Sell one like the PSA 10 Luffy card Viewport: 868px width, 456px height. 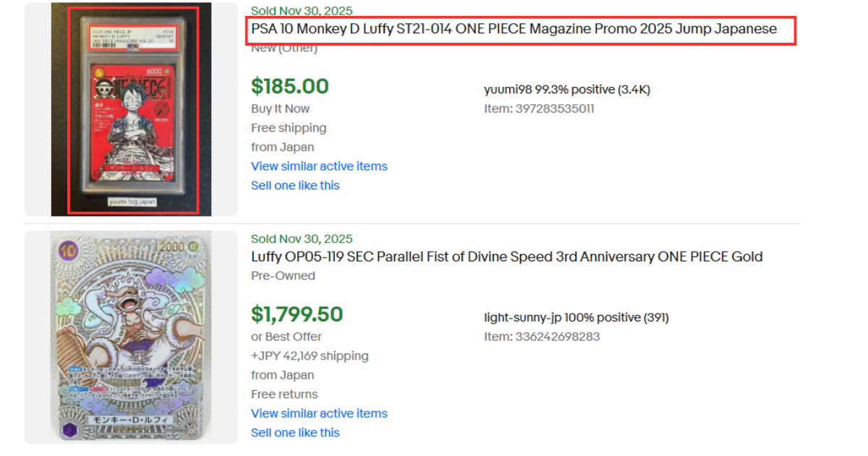pos(295,185)
